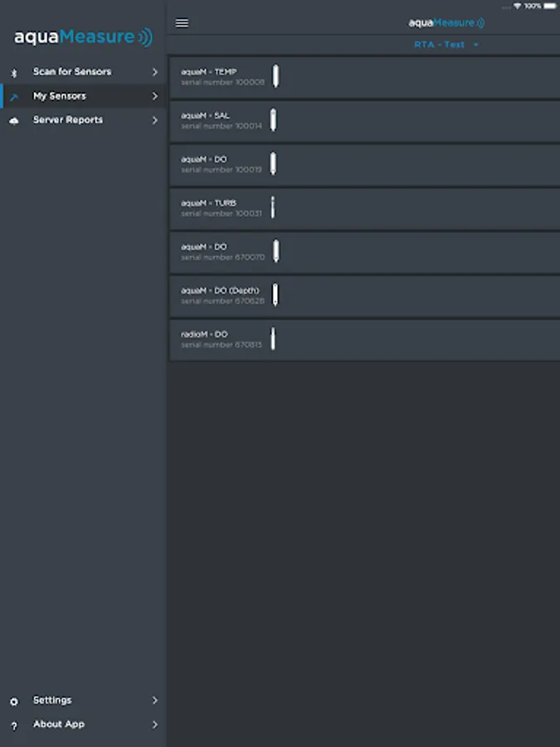
Task: Click the sensor icon for serial 670070
Action: pyautogui.click(x=276, y=251)
